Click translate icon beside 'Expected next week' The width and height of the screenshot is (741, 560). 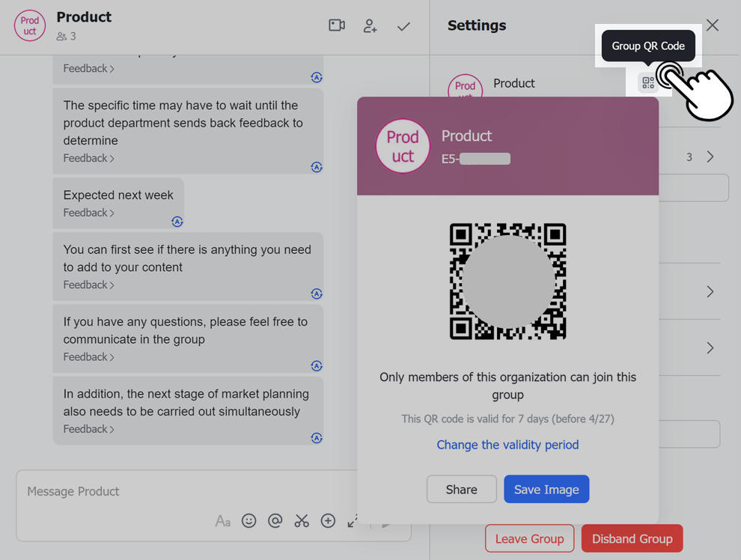click(x=177, y=222)
